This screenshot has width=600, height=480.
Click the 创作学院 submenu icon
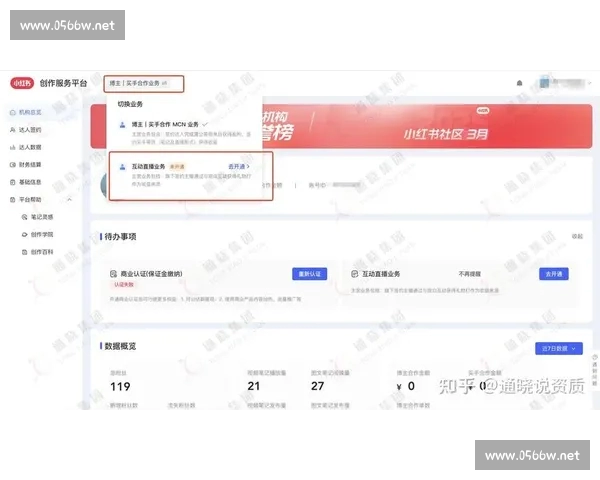click(x=24, y=234)
